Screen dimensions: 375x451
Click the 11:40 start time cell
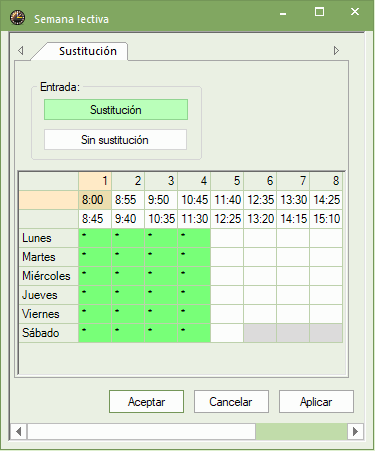[x=227, y=200]
